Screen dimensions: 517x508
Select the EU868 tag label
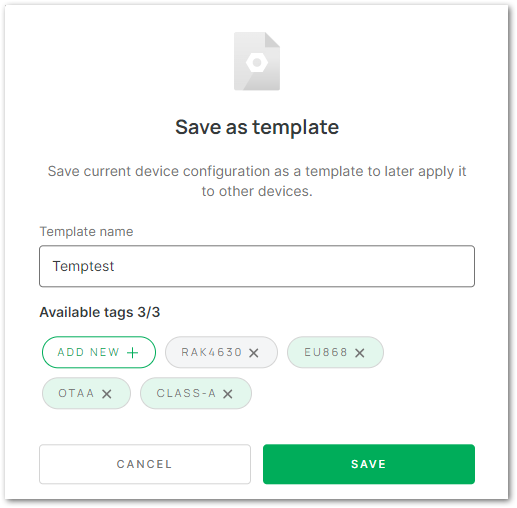coord(326,352)
